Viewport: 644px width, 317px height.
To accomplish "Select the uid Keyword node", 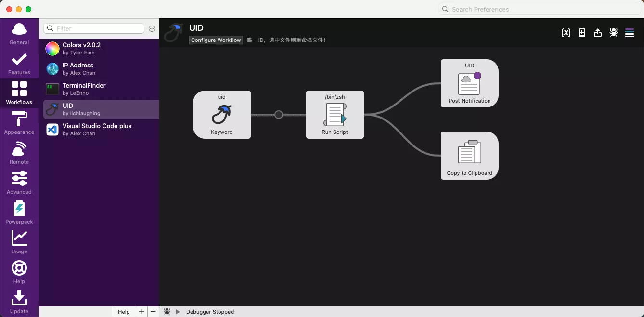I will pos(222,115).
